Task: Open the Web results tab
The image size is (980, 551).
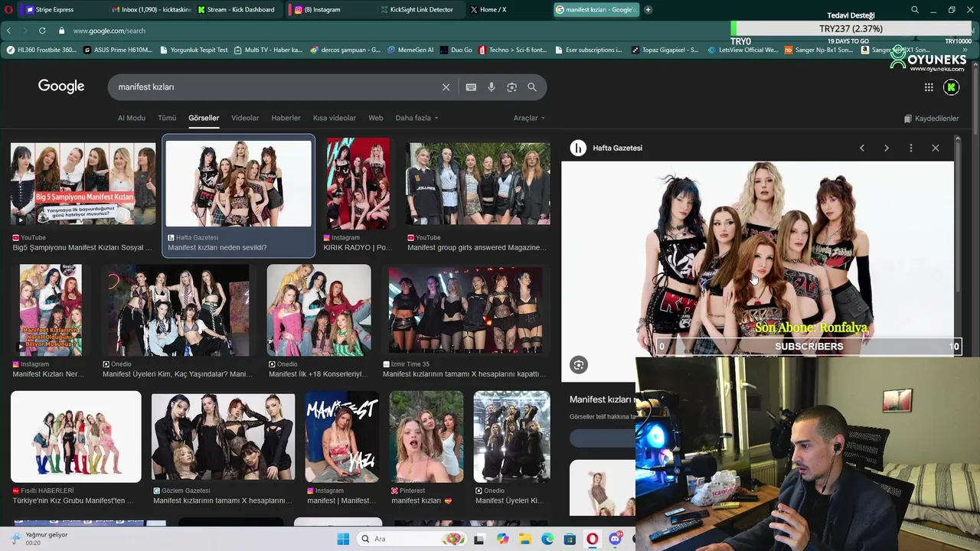Action: click(375, 118)
